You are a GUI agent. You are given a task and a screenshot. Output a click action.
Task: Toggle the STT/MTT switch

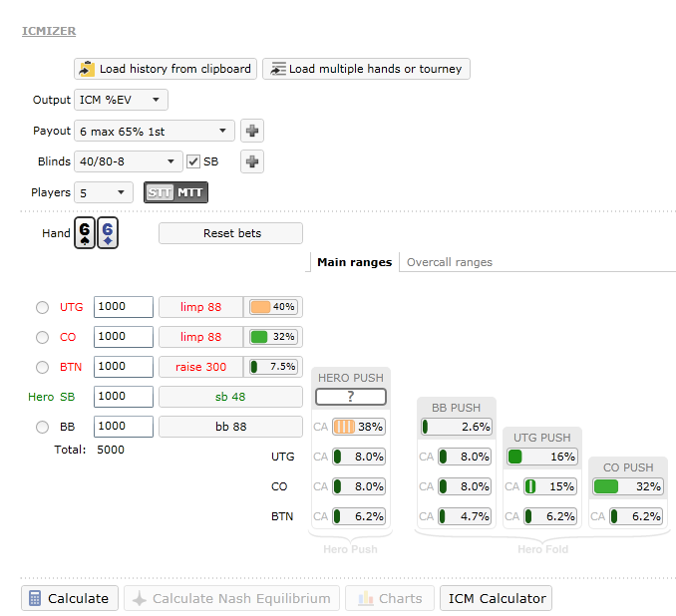pos(175,192)
